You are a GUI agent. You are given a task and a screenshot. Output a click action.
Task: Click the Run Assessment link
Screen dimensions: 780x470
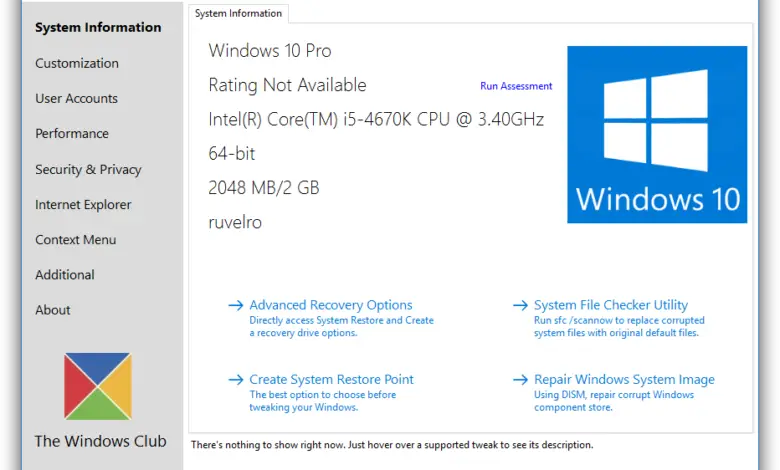click(x=516, y=87)
